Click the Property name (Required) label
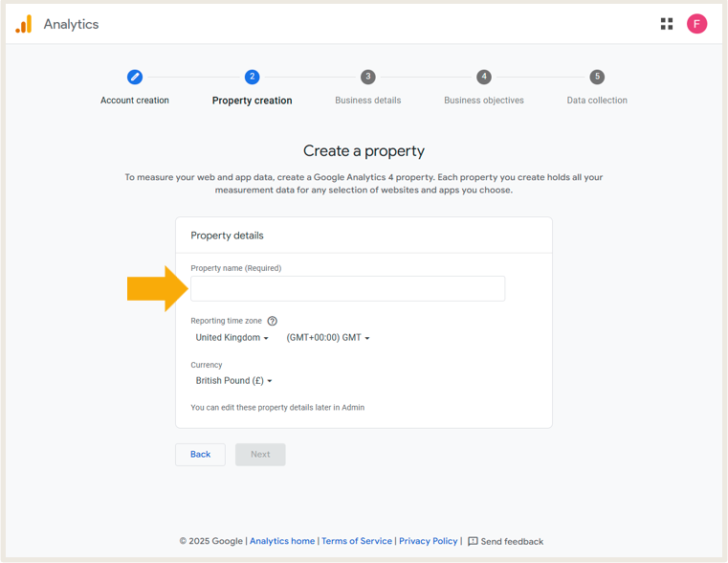Screen dimensions: 728x563 pyautogui.click(x=236, y=268)
